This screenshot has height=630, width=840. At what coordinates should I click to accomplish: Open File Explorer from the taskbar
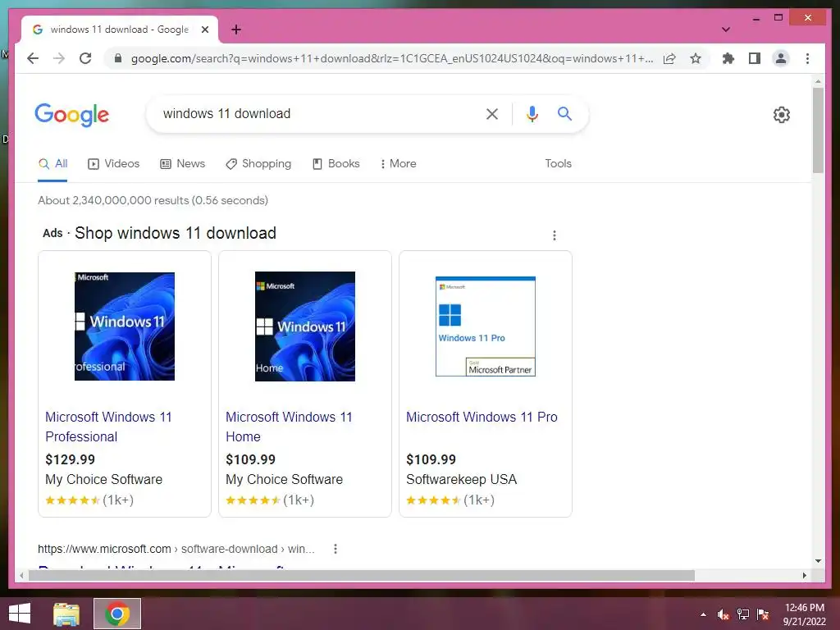(66, 614)
